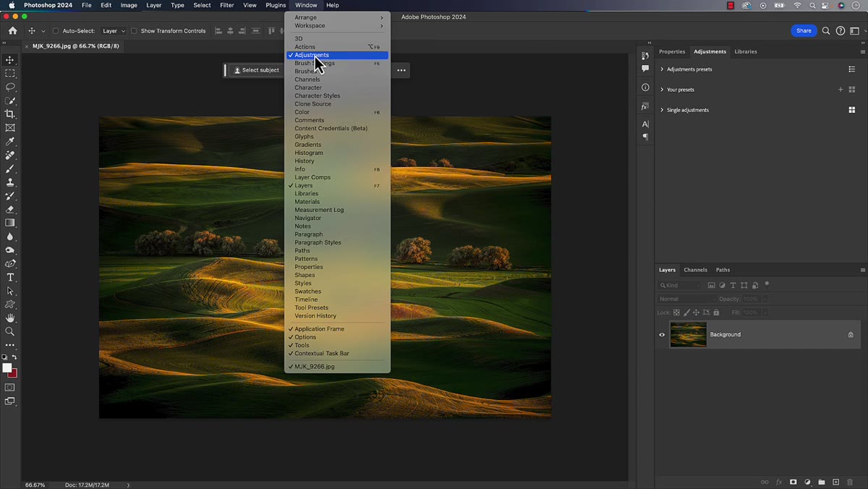868x489 pixels.
Task: Open the Help question mark icon
Action: pos(841,31)
